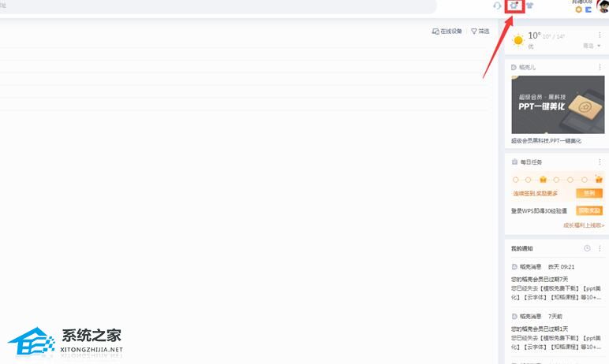Click the 您的稻壳会员已过期7天 message
This screenshot has width=609, height=364.
point(540,279)
